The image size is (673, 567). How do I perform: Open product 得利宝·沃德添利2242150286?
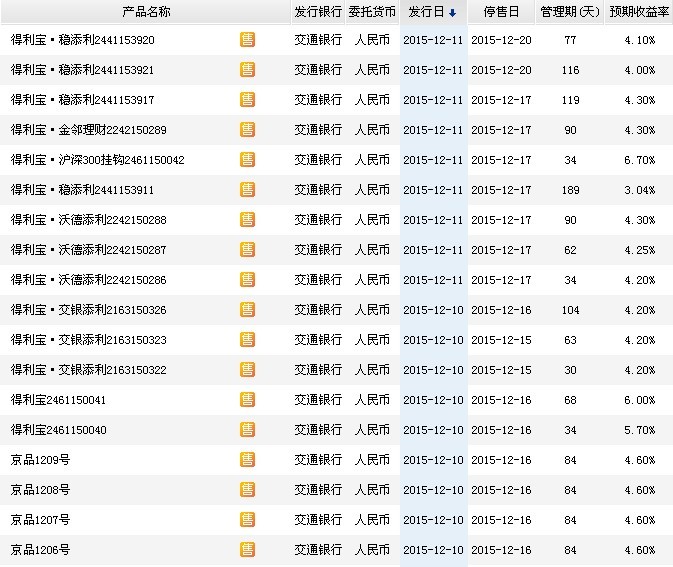tap(89, 280)
